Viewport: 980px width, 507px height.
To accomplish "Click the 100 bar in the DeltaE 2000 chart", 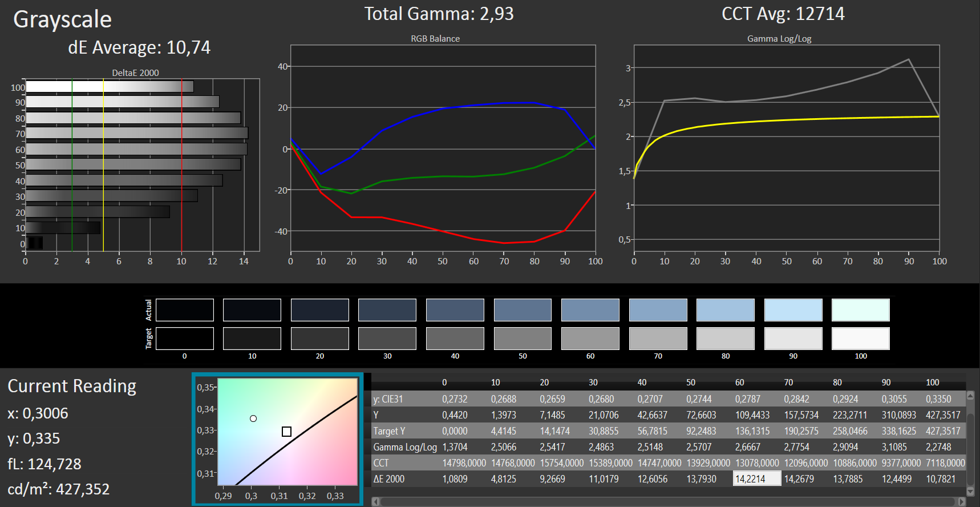I will click(110, 87).
